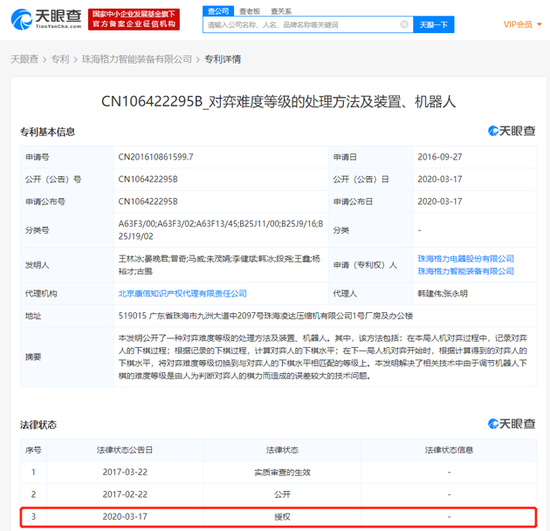Click the 天眼一下 search button
Viewport: 550px width, 531px height.
click(434, 25)
